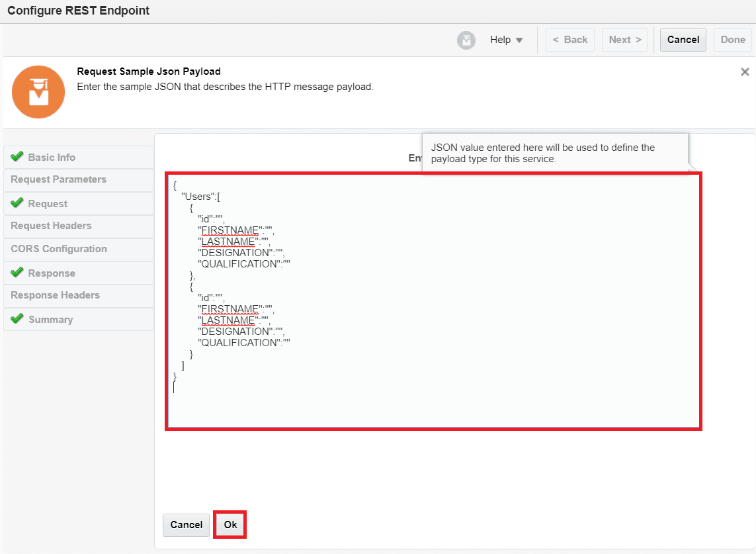
Task: Open the Help dropdown menu
Action: pyautogui.click(x=502, y=40)
